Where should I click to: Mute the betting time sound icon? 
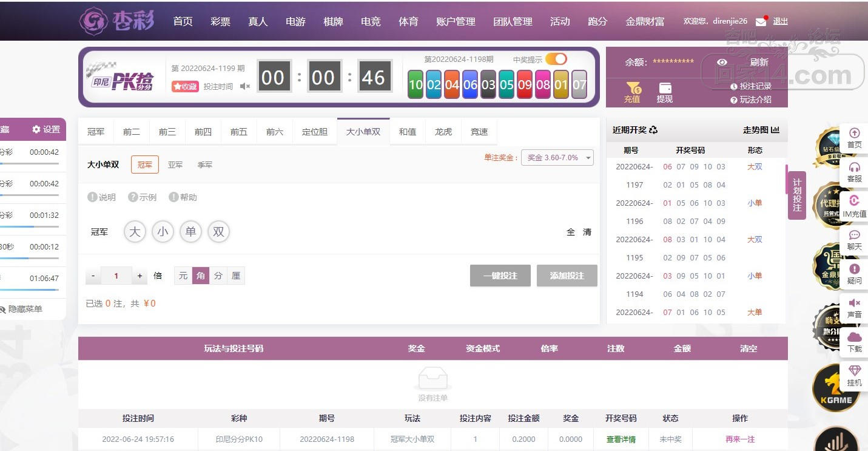(x=245, y=87)
